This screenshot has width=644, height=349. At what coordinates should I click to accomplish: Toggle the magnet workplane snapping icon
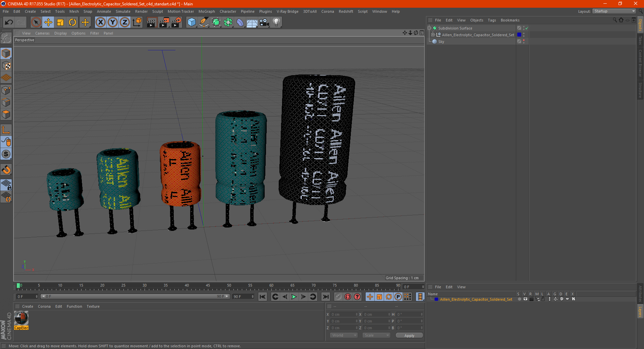[x=6, y=170]
